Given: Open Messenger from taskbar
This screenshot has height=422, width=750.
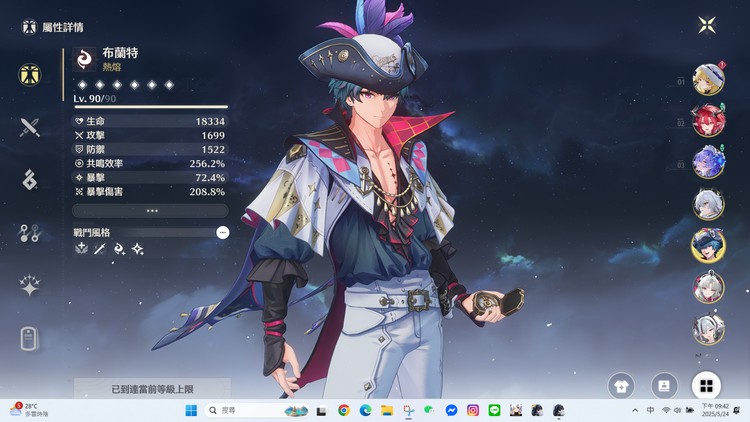Looking at the screenshot, I should click(451, 411).
